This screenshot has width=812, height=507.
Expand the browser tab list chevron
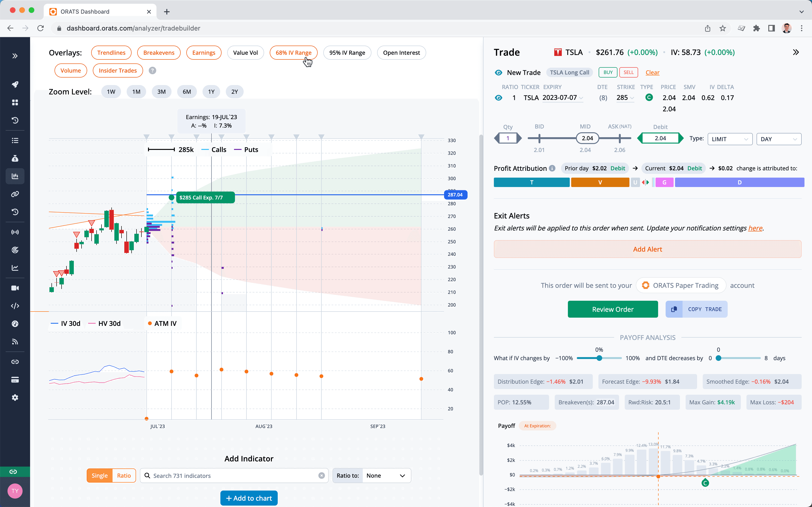point(802,12)
